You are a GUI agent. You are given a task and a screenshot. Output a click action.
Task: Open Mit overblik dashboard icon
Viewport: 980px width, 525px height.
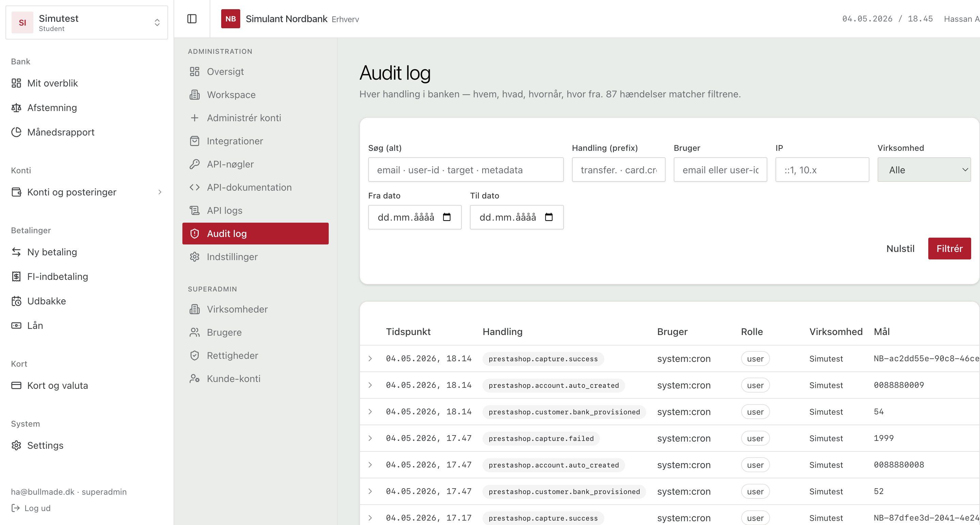pos(16,83)
